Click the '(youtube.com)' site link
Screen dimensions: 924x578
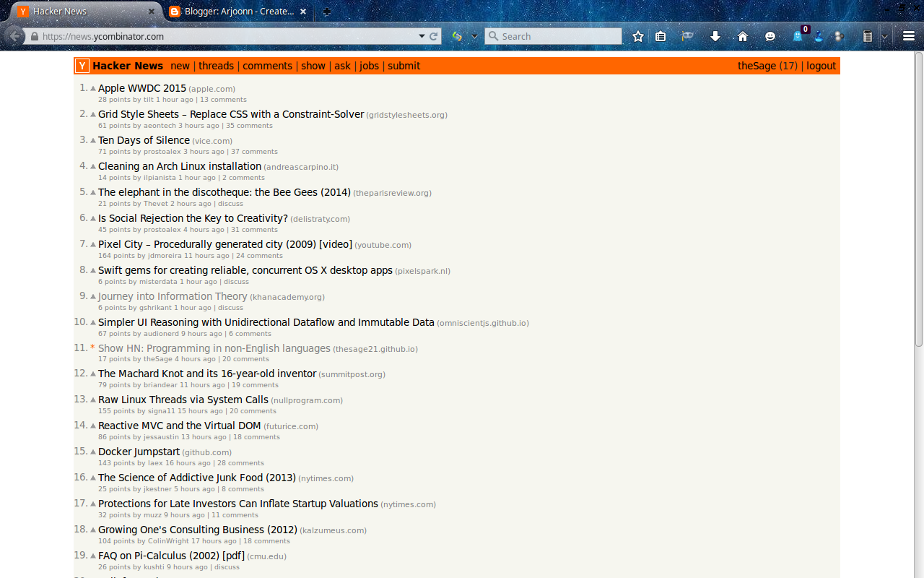383,245
